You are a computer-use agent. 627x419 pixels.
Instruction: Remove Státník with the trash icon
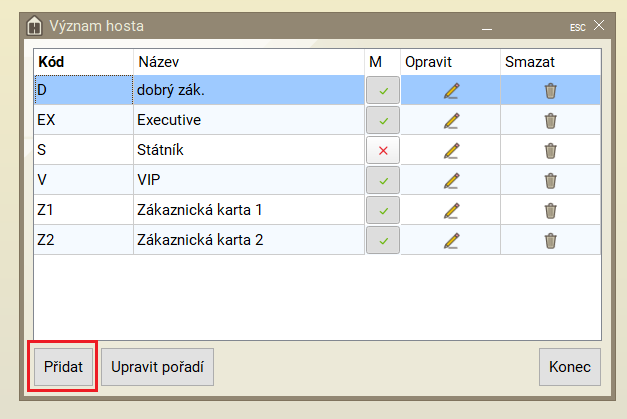550,151
